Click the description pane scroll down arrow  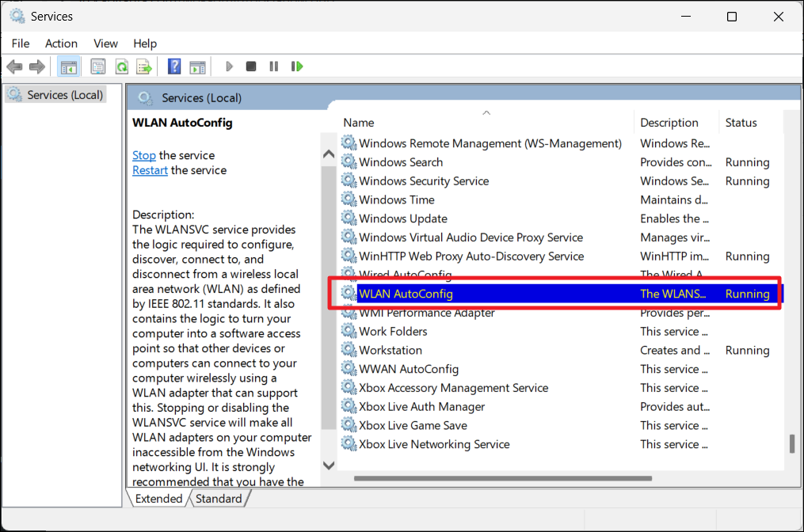(329, 465)
